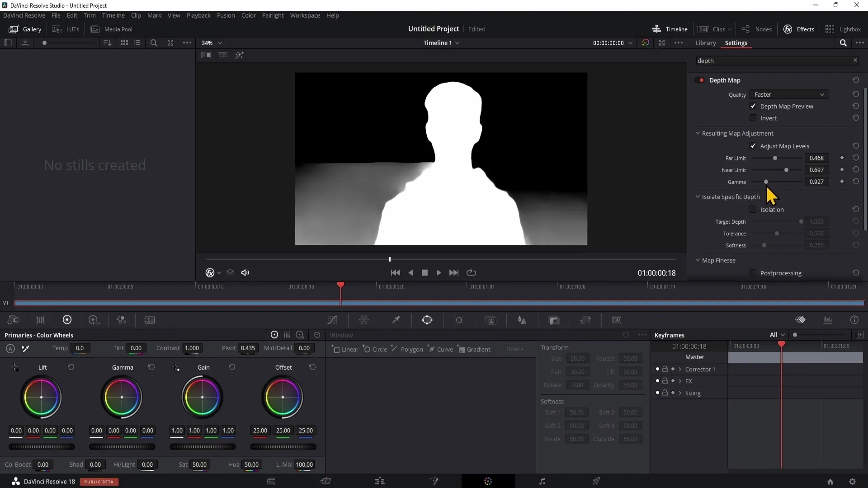Click the Color page menu item
This screenshot has height=488, width=868.
248,15
